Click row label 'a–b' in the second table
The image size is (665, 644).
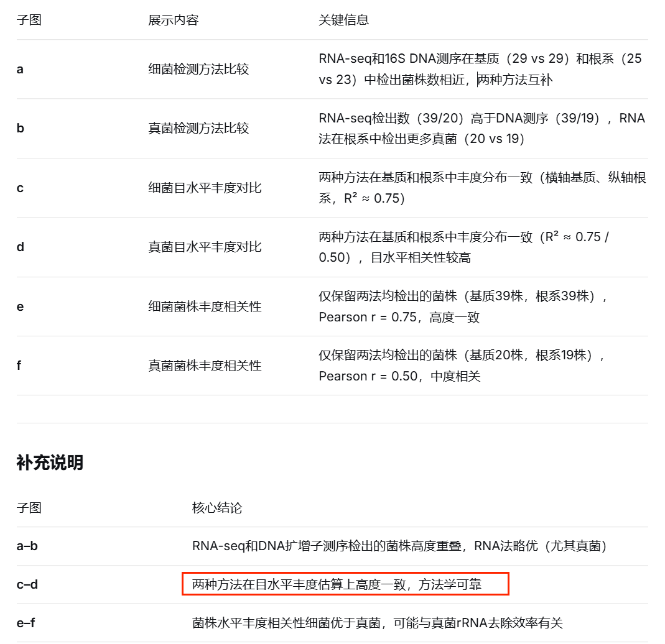pyautogui.click(x=27, y=546)
